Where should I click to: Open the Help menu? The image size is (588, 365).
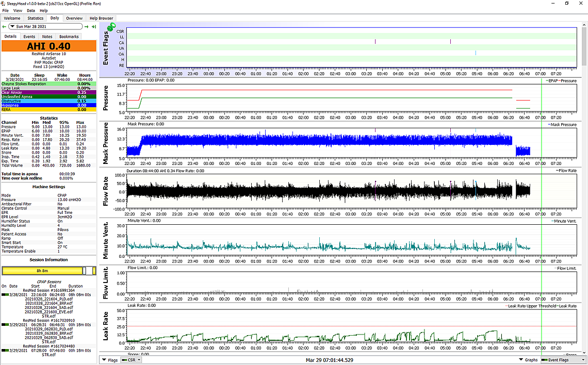[x=43, y=10]
